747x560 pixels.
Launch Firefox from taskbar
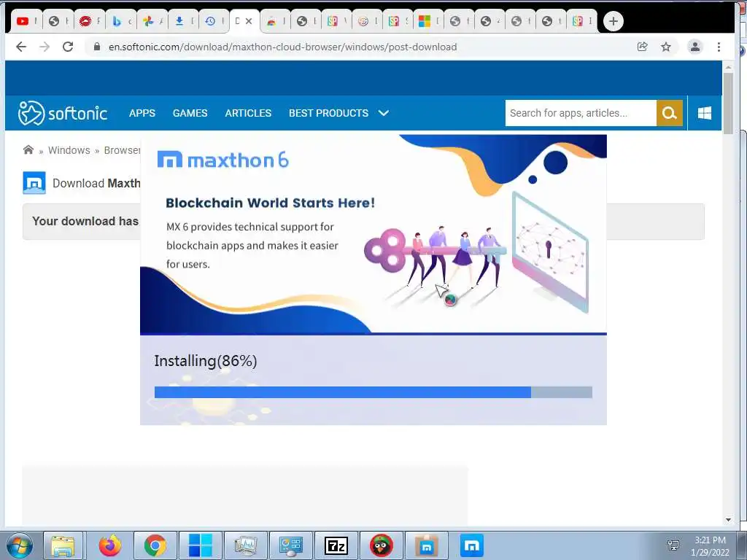click(110, 545)
